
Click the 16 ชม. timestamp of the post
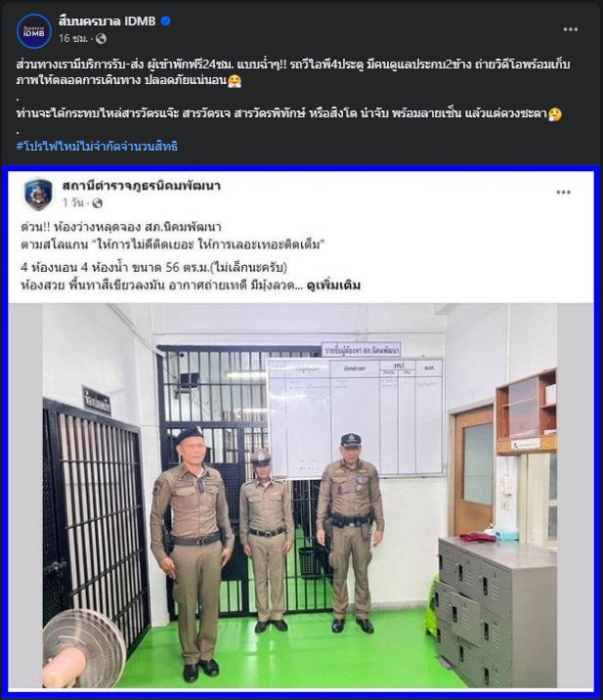(x=73, y=39)
